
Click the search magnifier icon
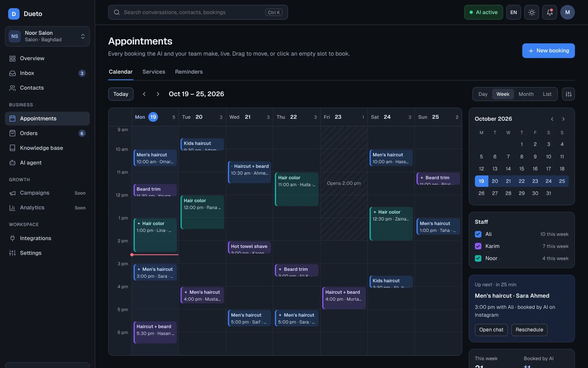click(x=117, y=12)
